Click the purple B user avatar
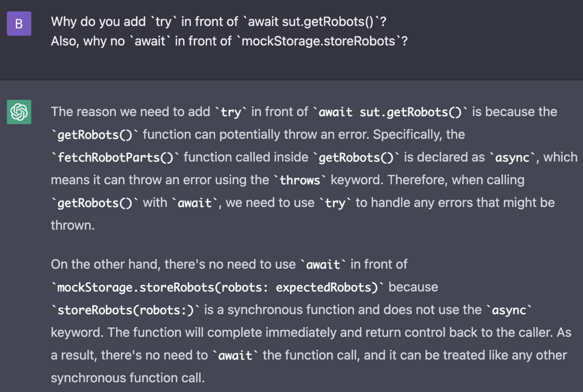The image size is (583, 392). pos(19,24)
